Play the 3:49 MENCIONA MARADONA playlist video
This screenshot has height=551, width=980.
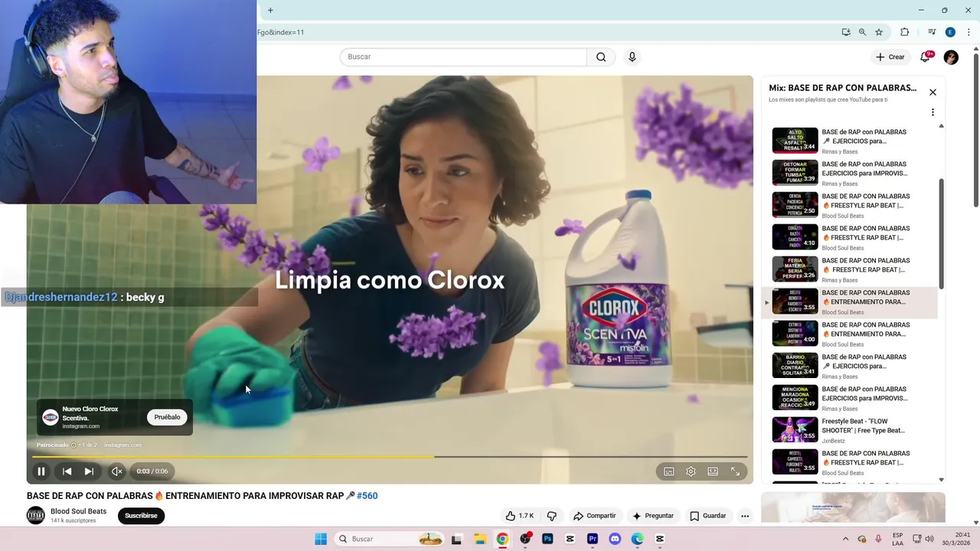point(795,398)
